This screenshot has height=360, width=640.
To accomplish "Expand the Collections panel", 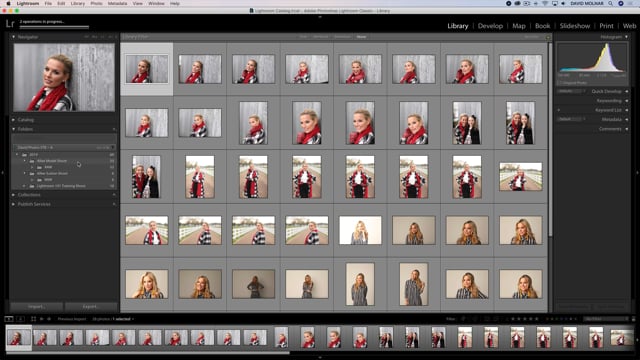I will pyautogui.click(x=13, y=195).
